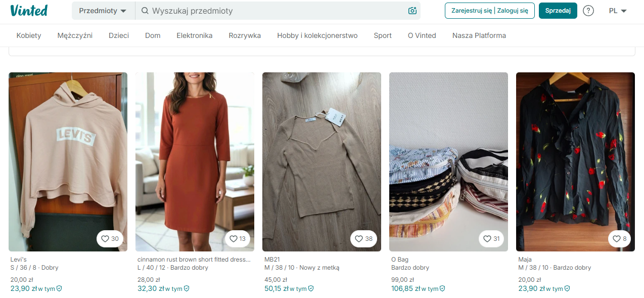
Task: Click buyer protection shield on Levi's price
Action: [x=59, y=288]
